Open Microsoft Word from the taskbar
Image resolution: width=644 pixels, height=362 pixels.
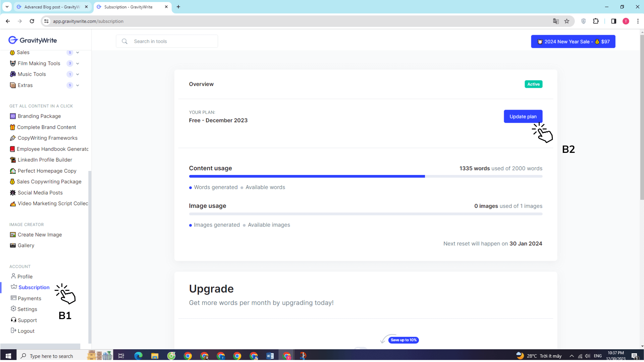pos(270,356)
